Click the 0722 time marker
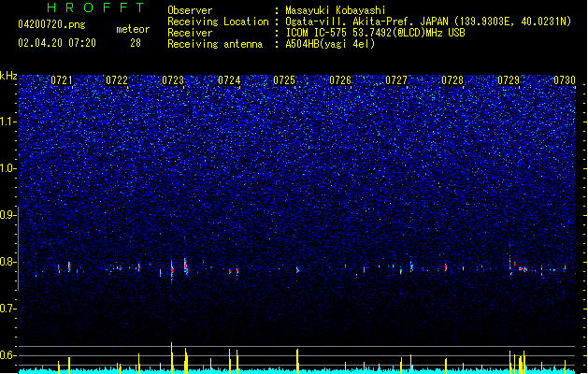Screen dimensions: 588x374 pos(117,80)
